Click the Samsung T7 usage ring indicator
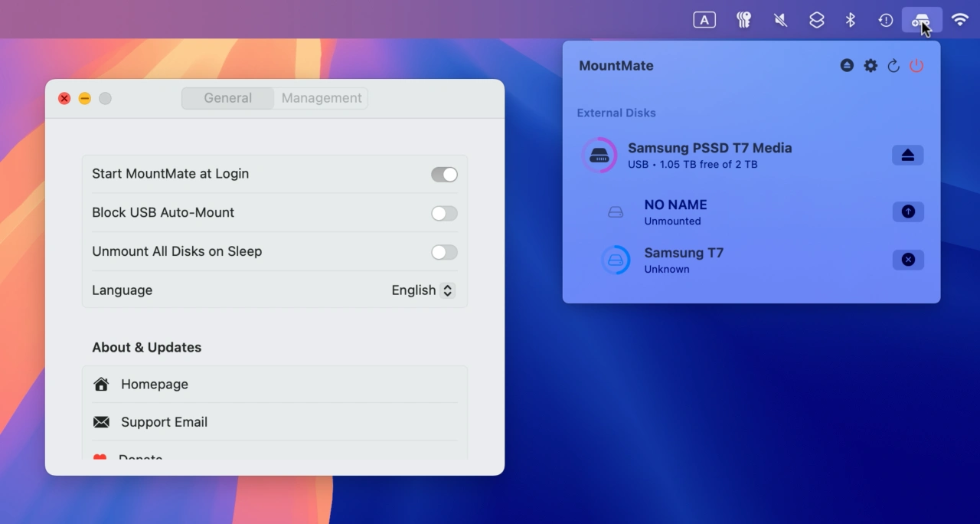 [x=616, y=260]
